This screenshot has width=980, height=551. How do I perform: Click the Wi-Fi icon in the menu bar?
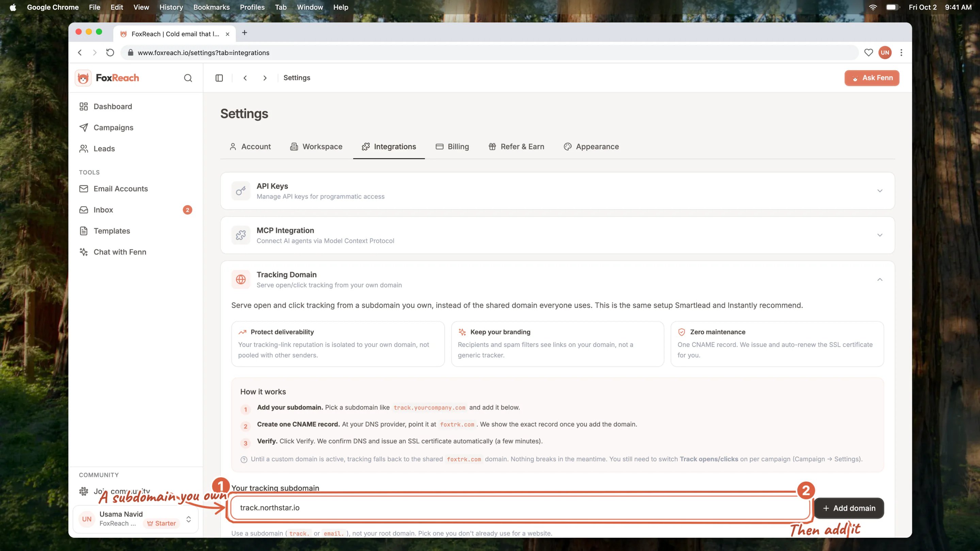pos(873,7)
